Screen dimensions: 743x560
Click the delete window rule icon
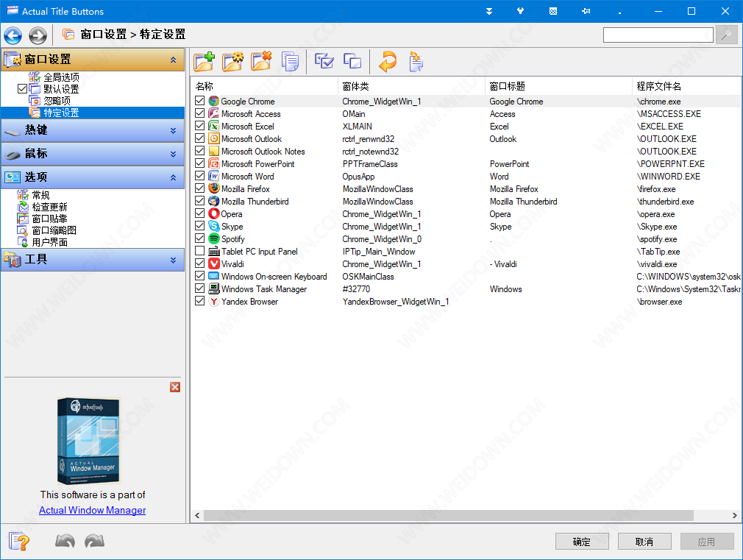261,62
